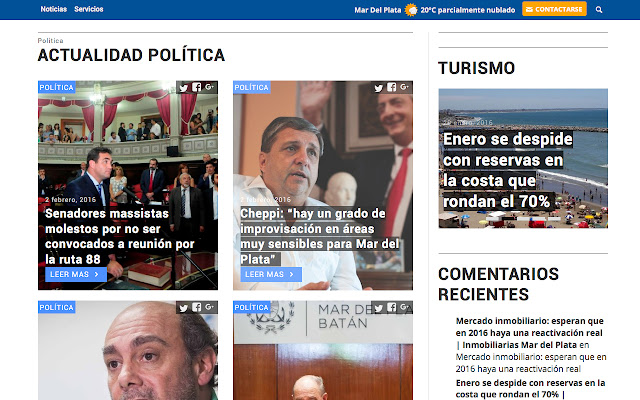Open the POLÍTICA tag on Senadores massistas card
Viewport: 640px width, 400px height.
tap(57, 87)
